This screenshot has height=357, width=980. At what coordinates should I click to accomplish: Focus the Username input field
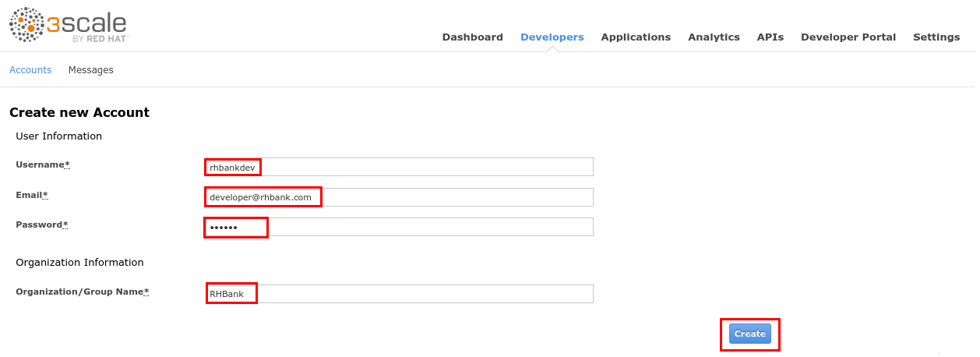pos(398,167)
